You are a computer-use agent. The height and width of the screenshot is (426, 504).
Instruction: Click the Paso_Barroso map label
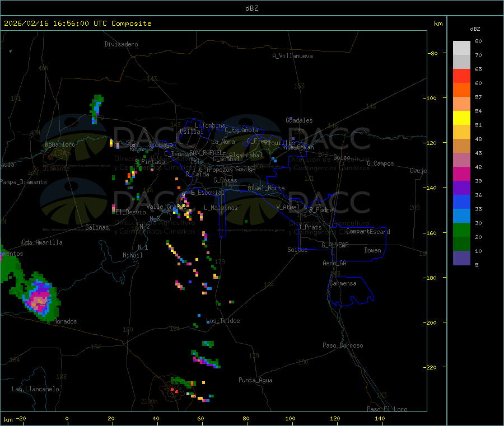[x=343, y=345]
